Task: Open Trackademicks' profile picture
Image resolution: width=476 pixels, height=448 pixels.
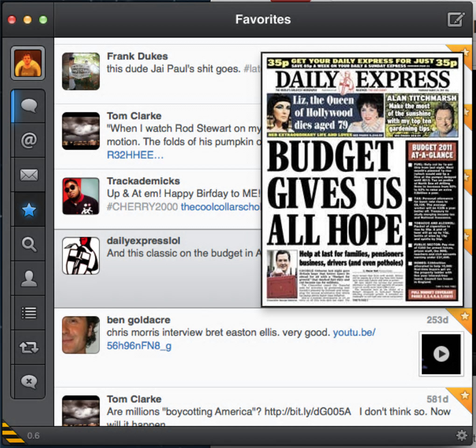Action: [81, 196]
